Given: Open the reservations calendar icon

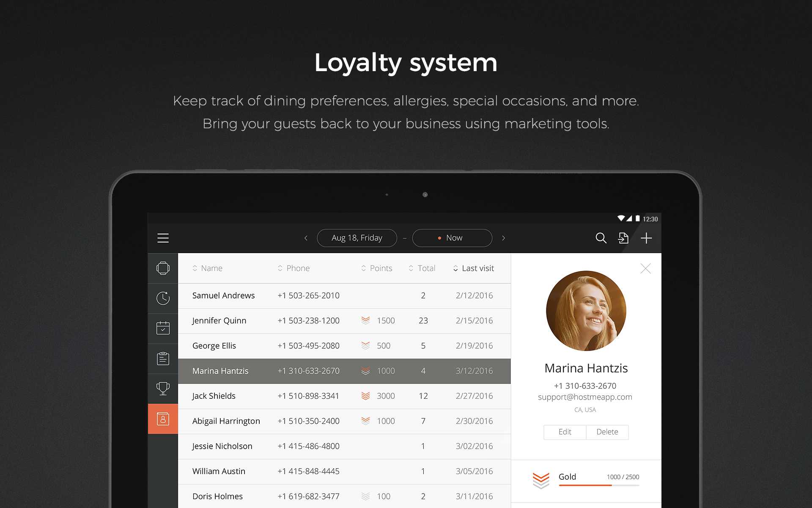Looking at the screenshot, I should click(x=163, y=328).
